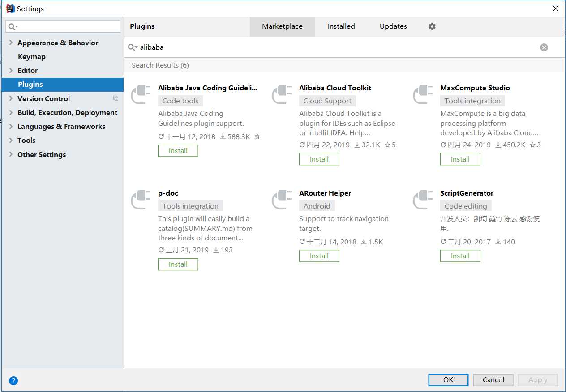Open the ARouter Helper title
Screen dimensions: 566x392
click(x=325, y=193)
